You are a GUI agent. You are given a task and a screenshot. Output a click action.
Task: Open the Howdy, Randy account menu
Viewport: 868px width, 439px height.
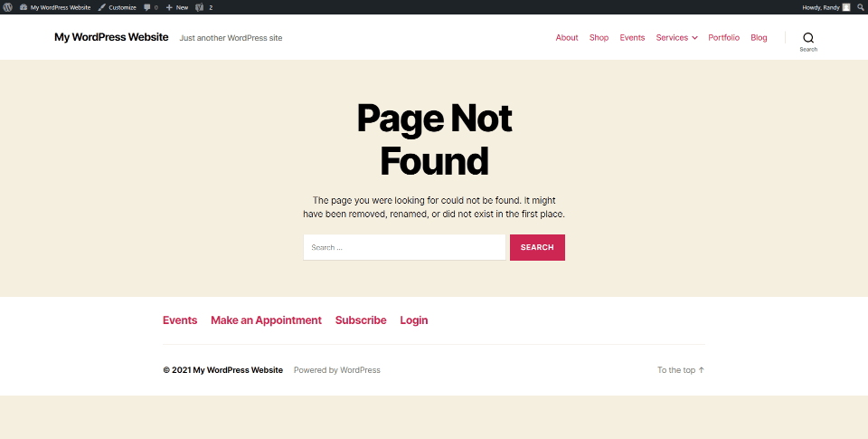pos(826,7)
